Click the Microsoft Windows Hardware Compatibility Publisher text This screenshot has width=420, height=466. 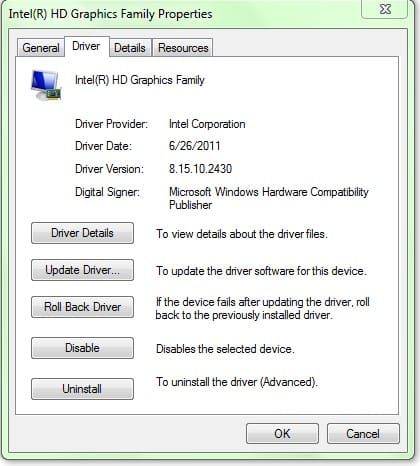coord(269,198)
